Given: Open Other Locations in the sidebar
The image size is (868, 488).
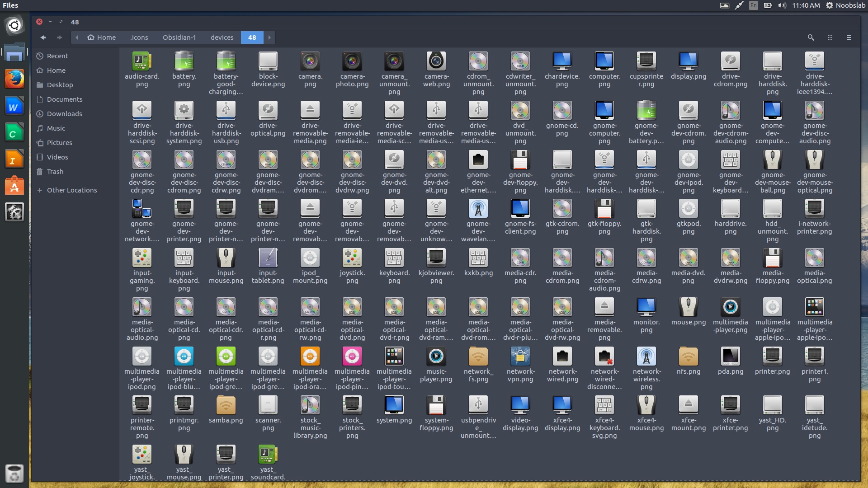Looking at the screenshot, I should click(x=72, y=190).
